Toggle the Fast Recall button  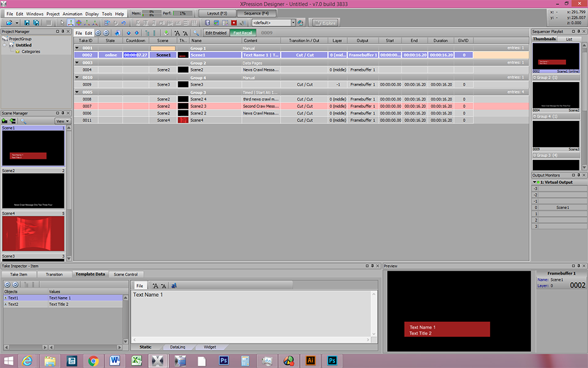pos(243,33)
